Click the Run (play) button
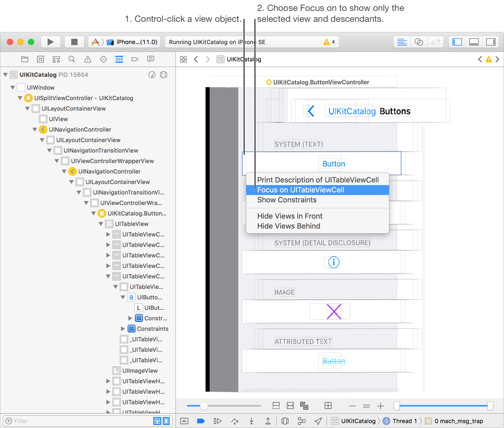 point(50,42)
